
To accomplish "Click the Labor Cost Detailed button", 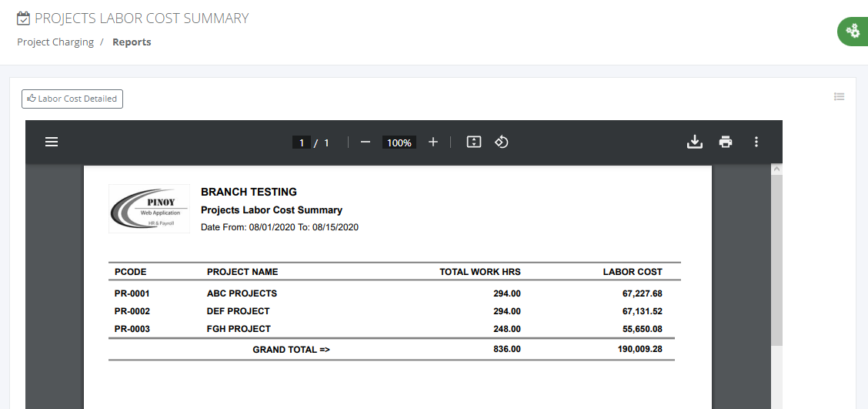I will coord(72,99).
